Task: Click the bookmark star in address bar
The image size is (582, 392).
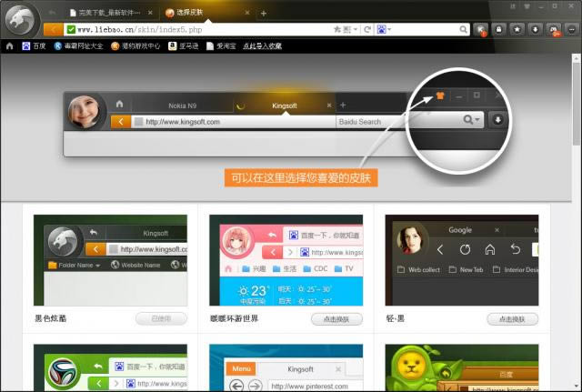Action: [337, 29]
